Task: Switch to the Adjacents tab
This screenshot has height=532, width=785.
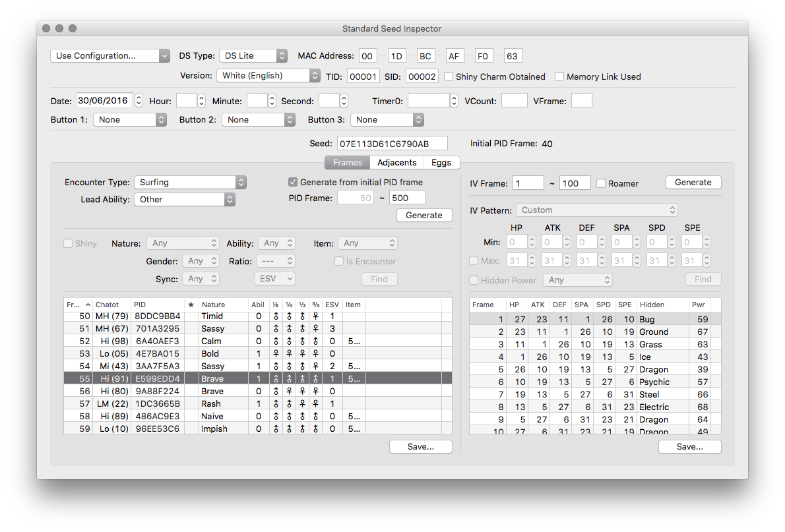Action: (x=396, y=163)
